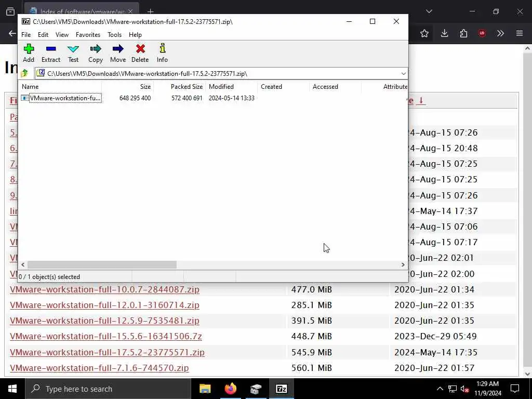Sort by Accessed column header
532x399 pixels.
[x=336, y=87]
